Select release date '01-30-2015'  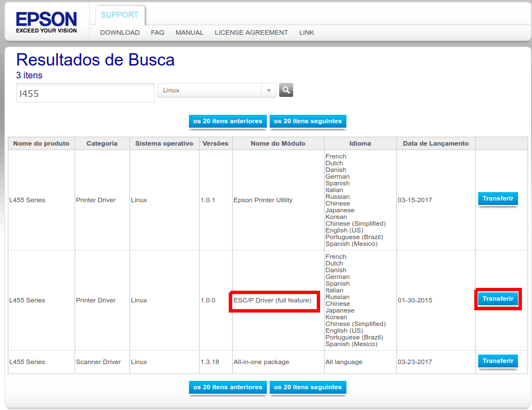(x=415, y=300)
